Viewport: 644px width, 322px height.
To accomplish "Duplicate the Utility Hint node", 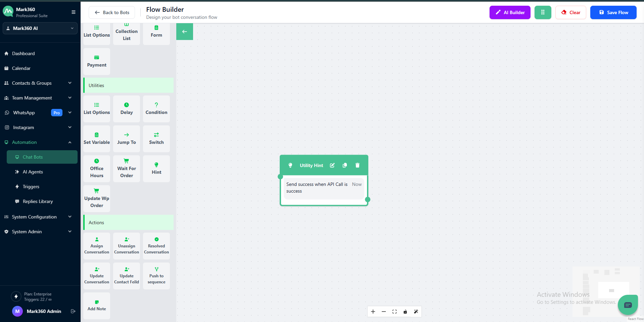I will click(344, 165).
